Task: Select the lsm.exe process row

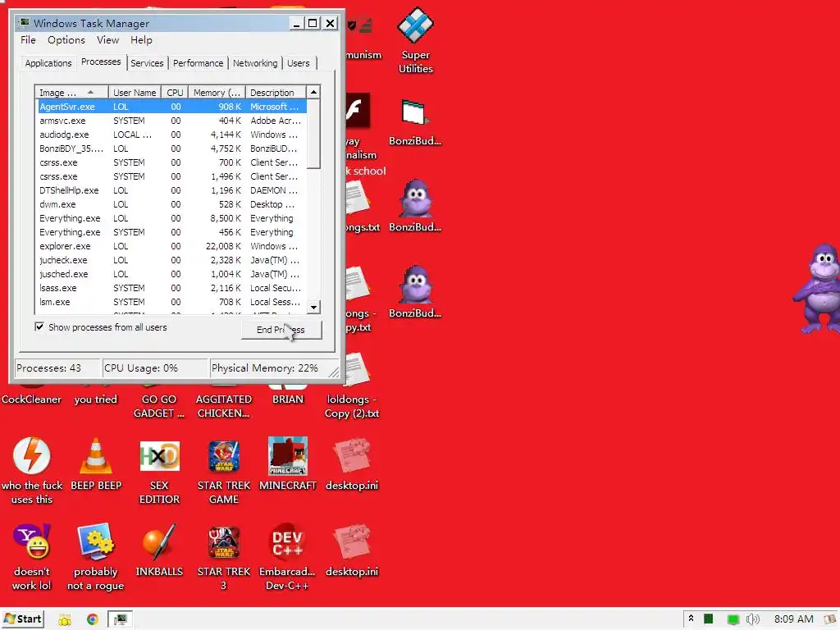Action: coord(171,302)
